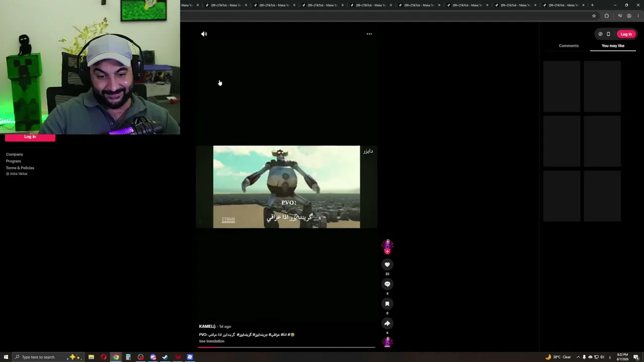The height and width of the screenshot is (362, 644).
Task: Show hidden system tray icons
Action: pos(578,357)
